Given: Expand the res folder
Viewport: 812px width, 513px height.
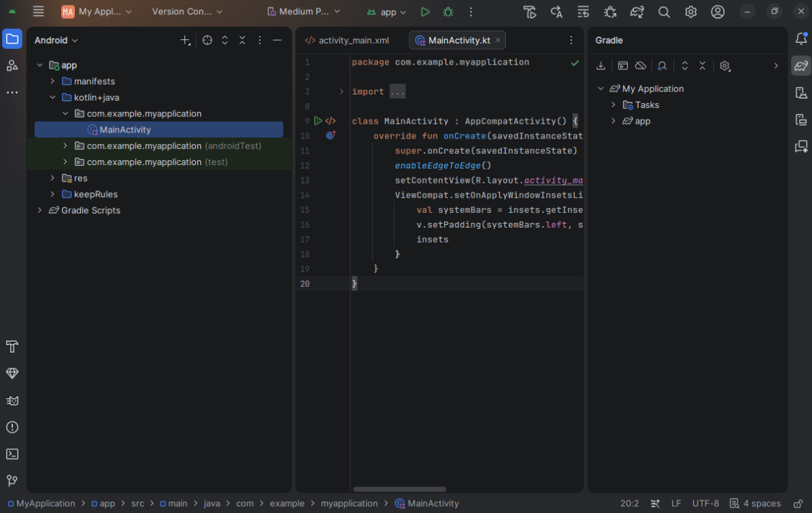Looking at the screenshot, I should (x=52, y=178).
